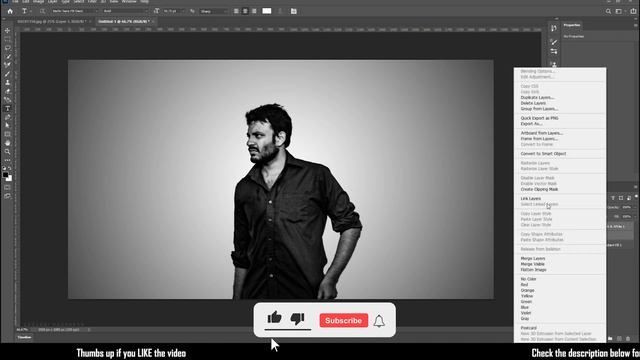Click the left align text icon
This screenshot has width=640, height=360.
click(236, 11)
